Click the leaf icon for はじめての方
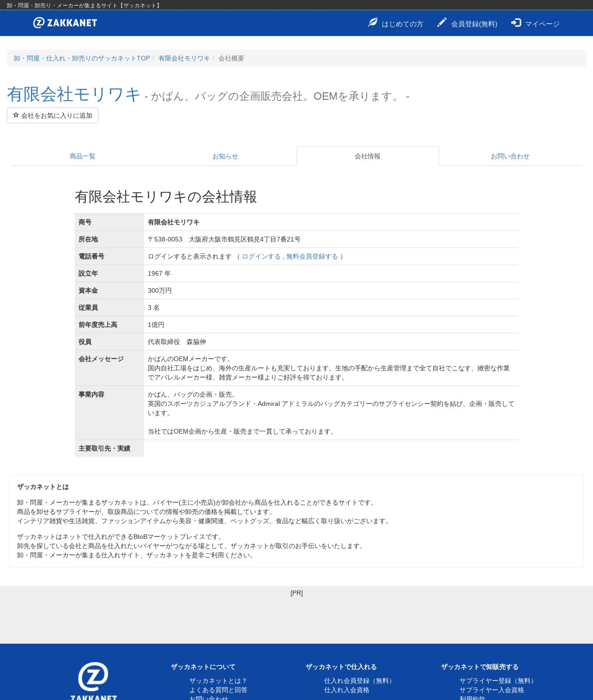Image resolution: width=593 pixels, height=700 pixels. point(373,23)
